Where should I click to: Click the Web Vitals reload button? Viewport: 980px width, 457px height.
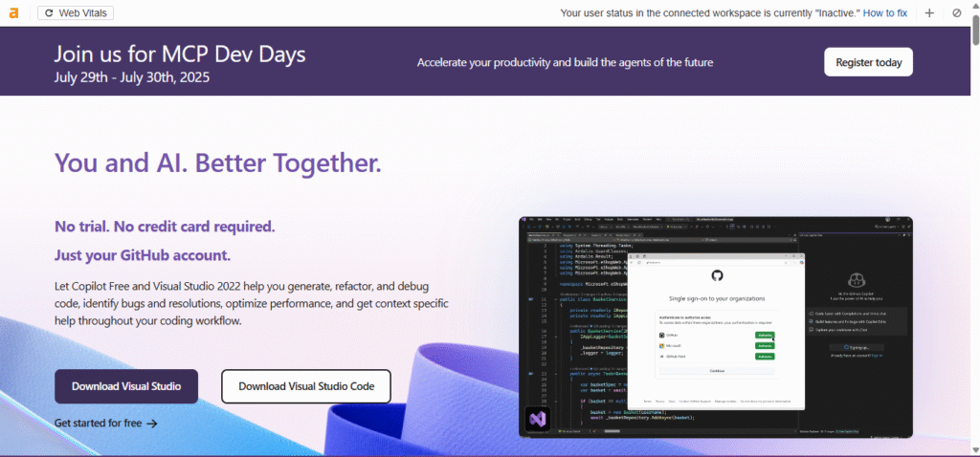[x=76, y=12]
